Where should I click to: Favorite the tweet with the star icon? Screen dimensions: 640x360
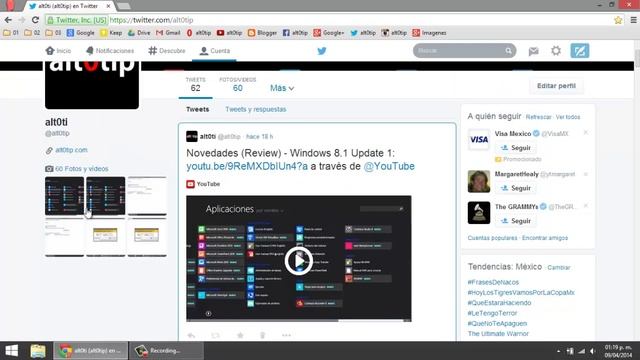click(240, 336)
